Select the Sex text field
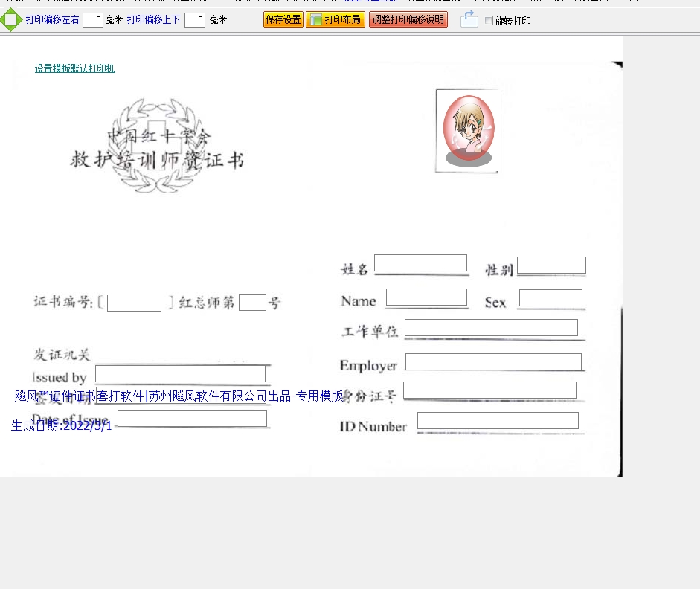 550,298
